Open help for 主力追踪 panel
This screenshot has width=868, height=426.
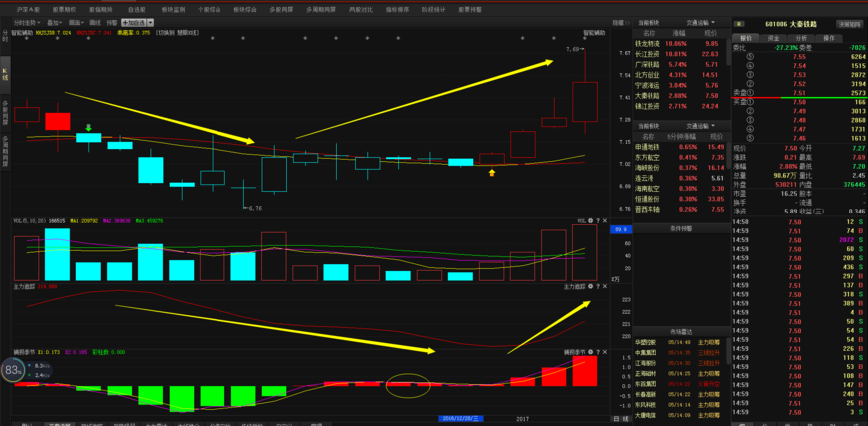598,286
